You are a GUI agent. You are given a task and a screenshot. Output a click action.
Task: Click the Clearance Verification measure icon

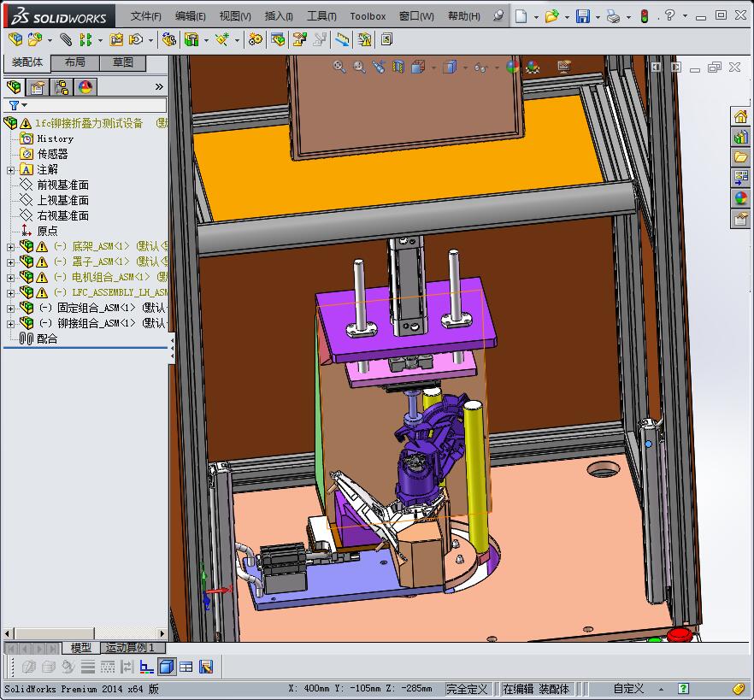pos(342,39)
